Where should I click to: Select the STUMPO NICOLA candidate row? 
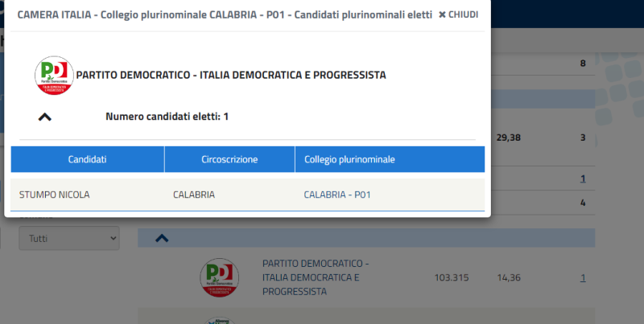coord(248,195)
